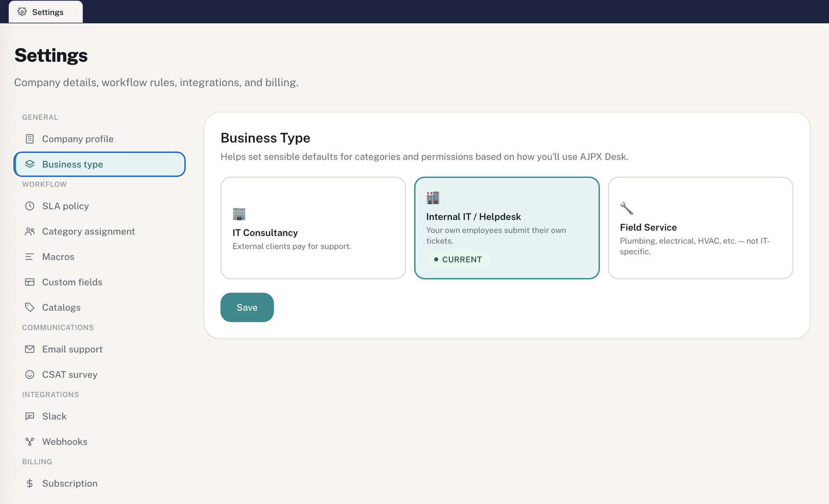
Task: Click the 'Business Type' panel heading
Action: click(x=265, y=138)
